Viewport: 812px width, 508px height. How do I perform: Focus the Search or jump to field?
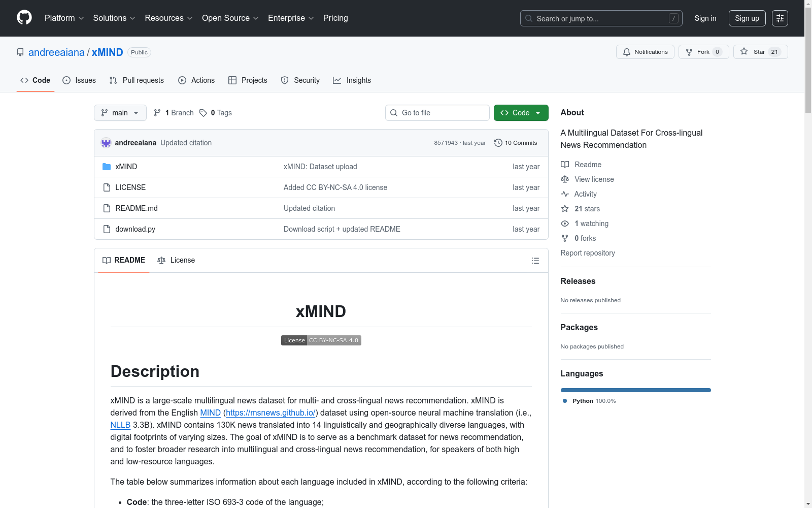pos(601,18)
